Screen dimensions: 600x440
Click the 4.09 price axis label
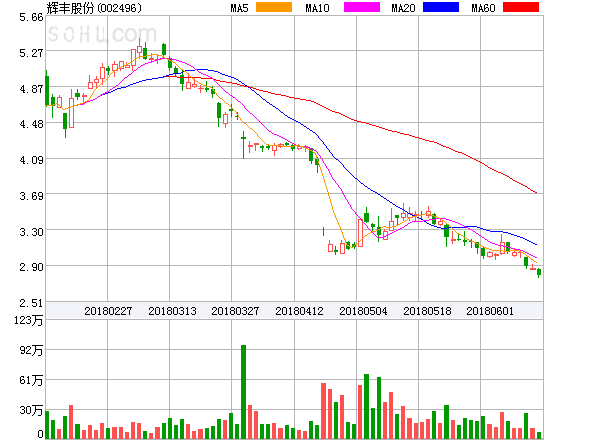click(x=31, y=160)
